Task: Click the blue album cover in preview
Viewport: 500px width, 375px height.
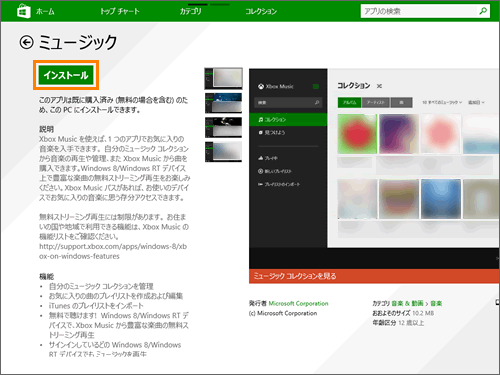Action: [441, 199]
